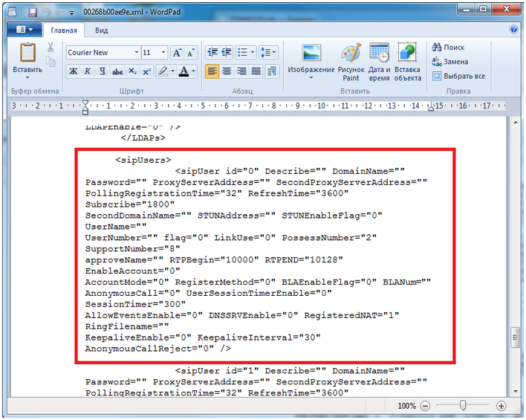Click Замена replace button

pyautogui.click(x=450, y=62)
